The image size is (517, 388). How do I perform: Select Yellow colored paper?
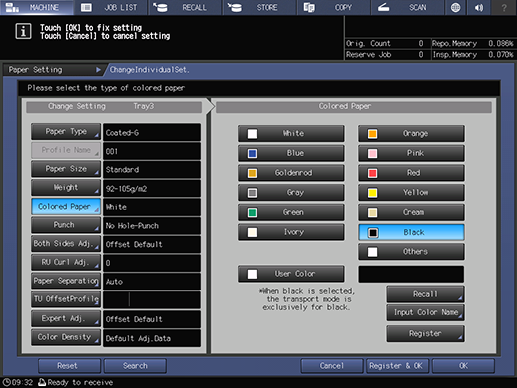[x=411, y=192]
